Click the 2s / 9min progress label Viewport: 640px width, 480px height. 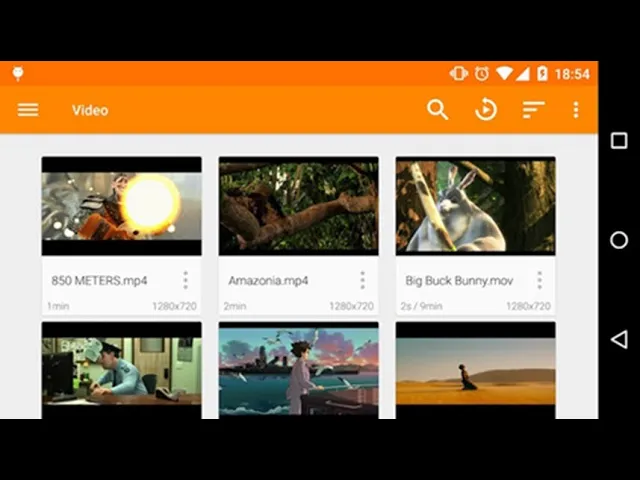[422, 306]
